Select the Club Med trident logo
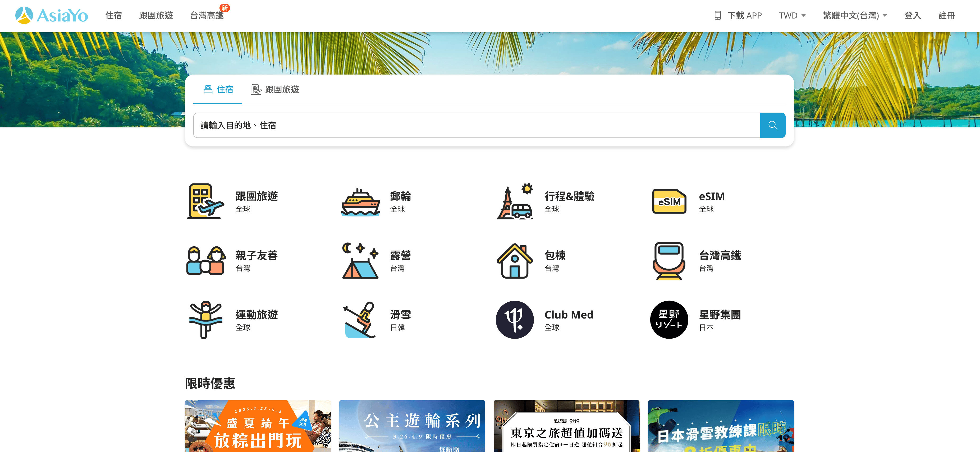The width and height of the screenshot is (980, 452). pos(514,320)
